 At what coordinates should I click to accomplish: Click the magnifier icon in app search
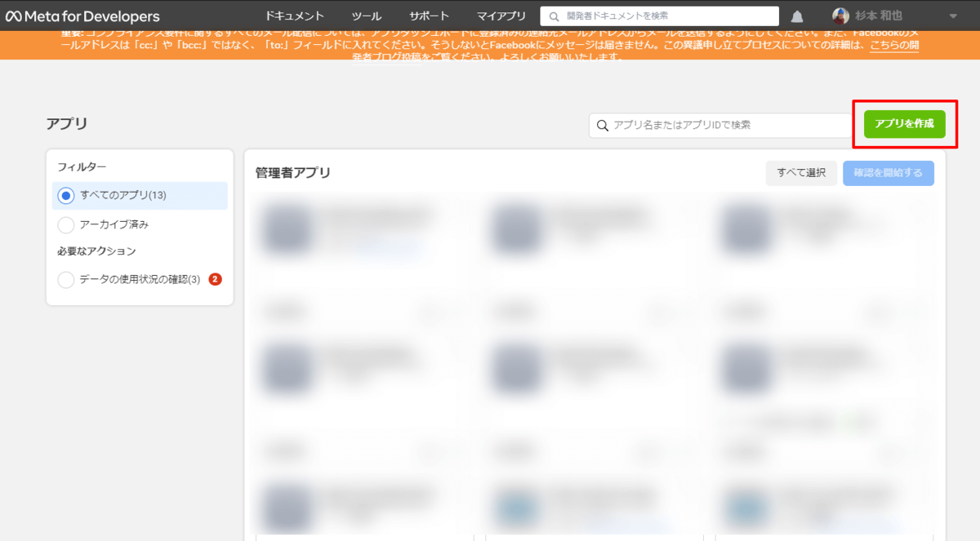point(603,125)
